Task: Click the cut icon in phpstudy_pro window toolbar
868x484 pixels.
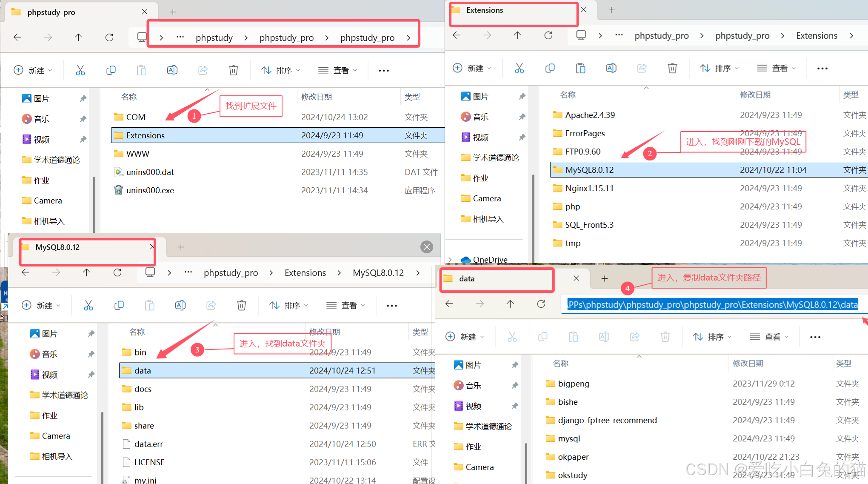Action: (80, 70)
